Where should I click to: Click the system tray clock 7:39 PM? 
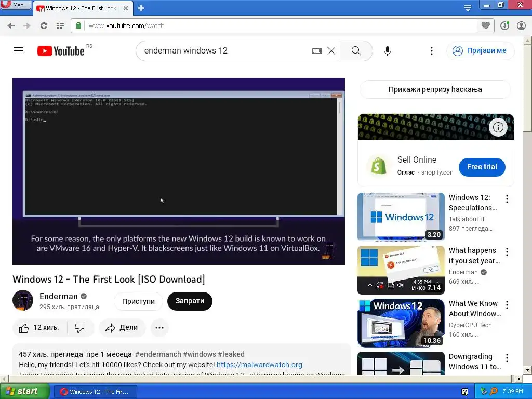513,392
